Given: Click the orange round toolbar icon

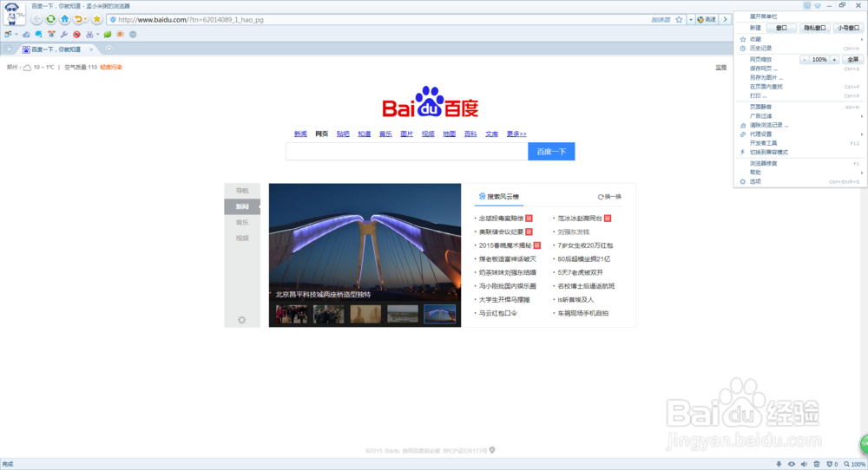Looking at the screenshot, I should pyautogui.click(x=120, y=35).
